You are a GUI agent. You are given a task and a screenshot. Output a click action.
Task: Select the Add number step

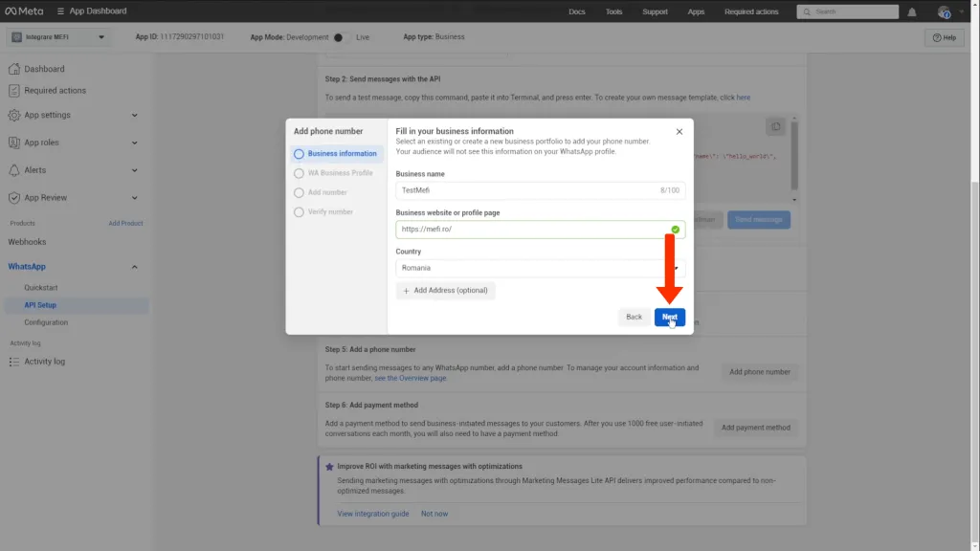coord(336,192)
